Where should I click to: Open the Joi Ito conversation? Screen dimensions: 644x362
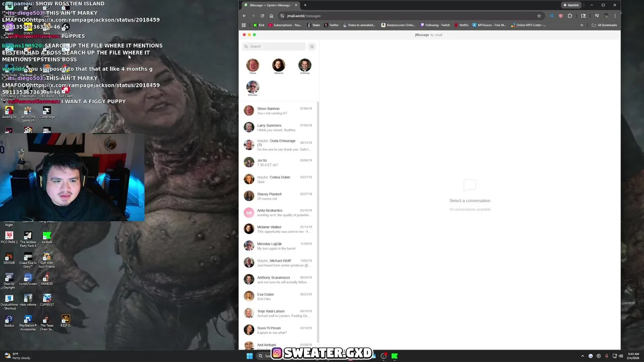click(278, 162)
